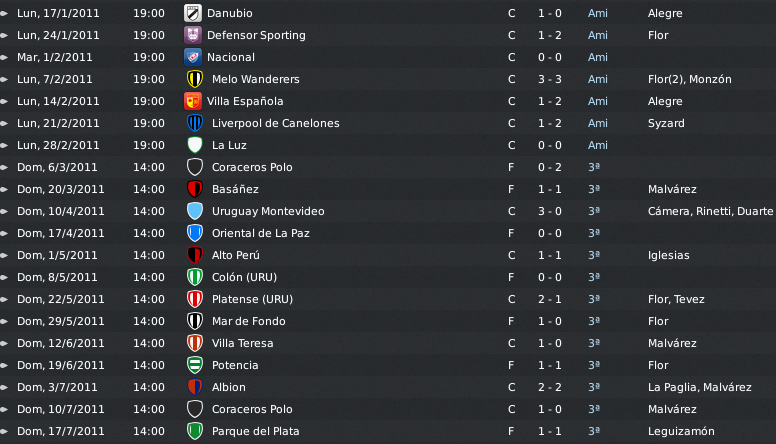Select the Alto Perú team name

236,255
